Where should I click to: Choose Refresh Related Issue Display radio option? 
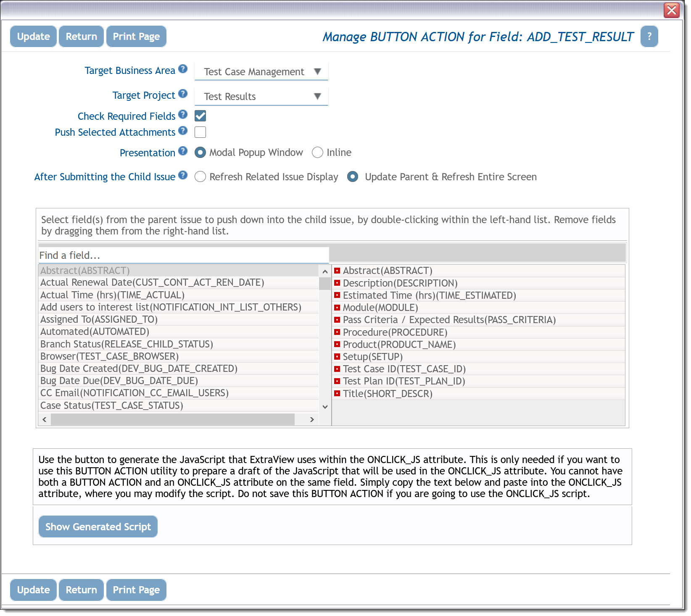coord(200,177)
